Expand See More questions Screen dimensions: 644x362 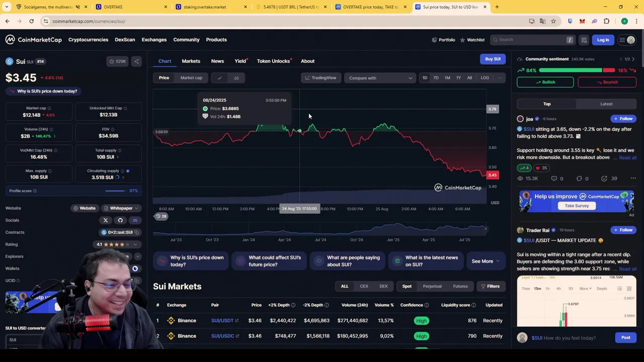click(x=486, y=261)
